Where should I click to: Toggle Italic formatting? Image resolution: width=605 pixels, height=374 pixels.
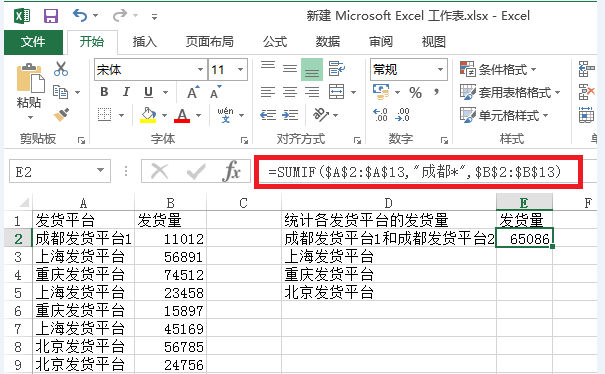coord(126,92)
